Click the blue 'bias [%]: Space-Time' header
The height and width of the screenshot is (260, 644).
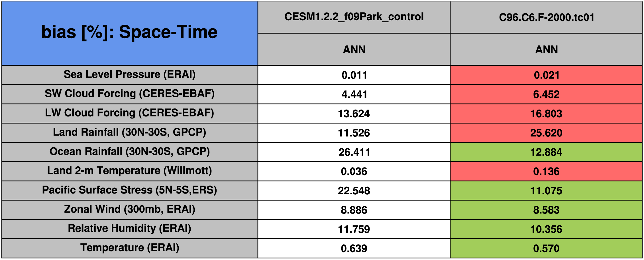coord(129,33)
